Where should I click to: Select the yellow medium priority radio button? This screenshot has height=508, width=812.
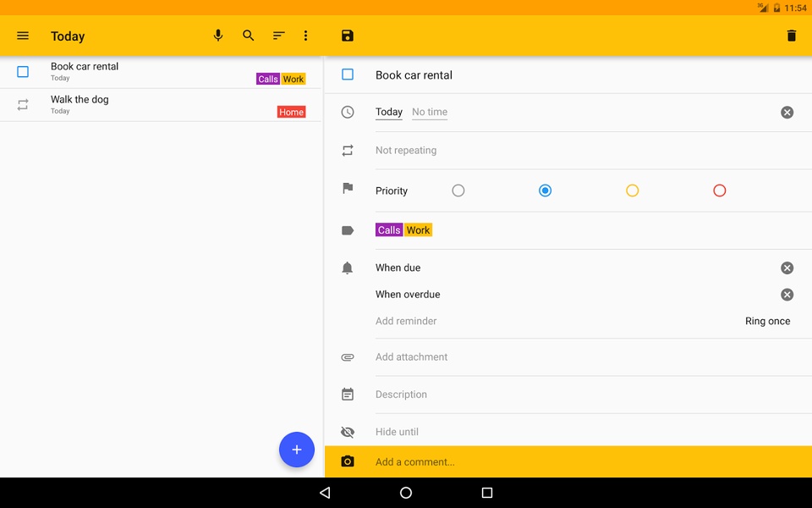click(633, 190)
